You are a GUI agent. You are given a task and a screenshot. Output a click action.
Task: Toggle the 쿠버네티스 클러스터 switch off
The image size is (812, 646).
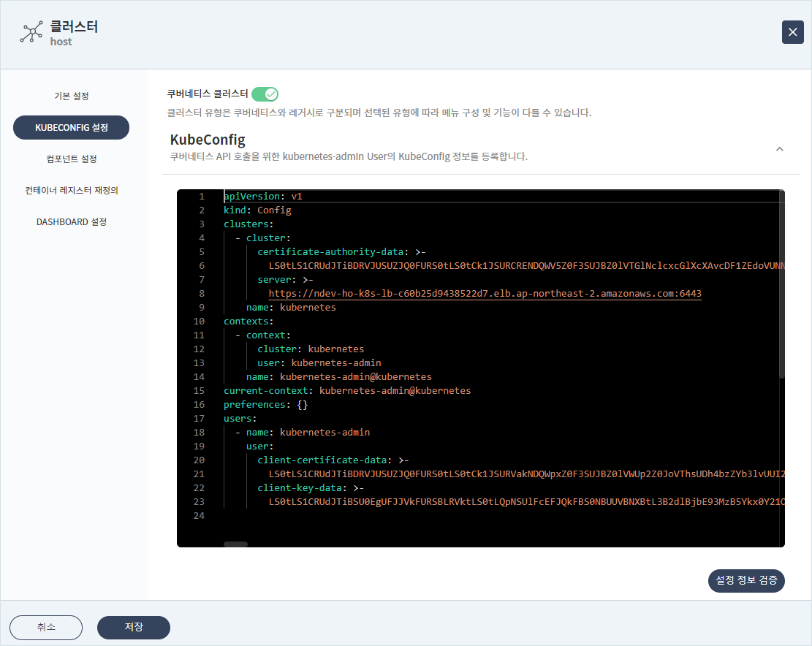tap(265, 94)
